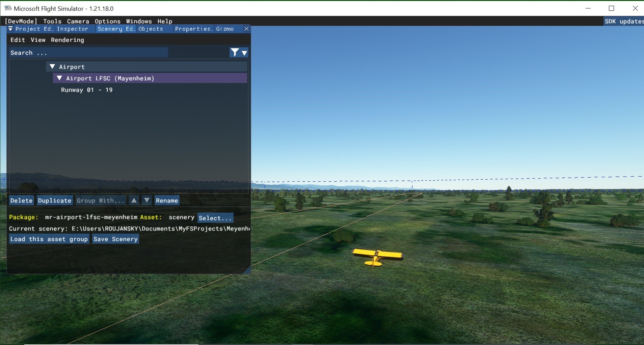Move selected object up with arrow

(x=134, y=201)
